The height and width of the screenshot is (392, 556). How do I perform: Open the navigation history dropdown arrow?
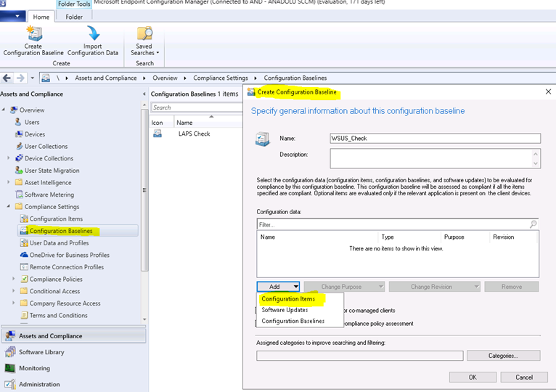point(32,78)
